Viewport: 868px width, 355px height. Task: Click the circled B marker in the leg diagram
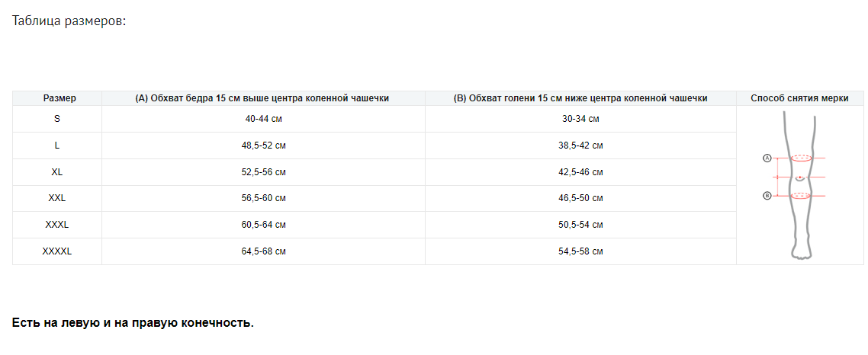767,196
